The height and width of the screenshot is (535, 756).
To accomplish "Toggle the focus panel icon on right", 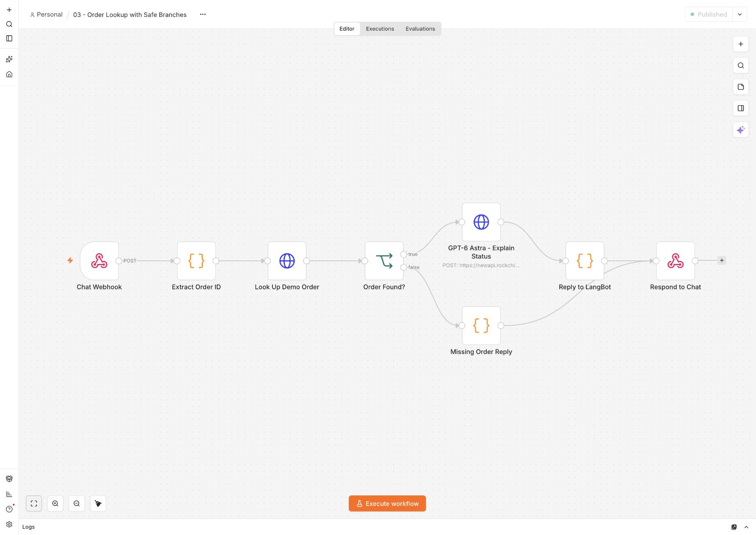I will [740, 108].
